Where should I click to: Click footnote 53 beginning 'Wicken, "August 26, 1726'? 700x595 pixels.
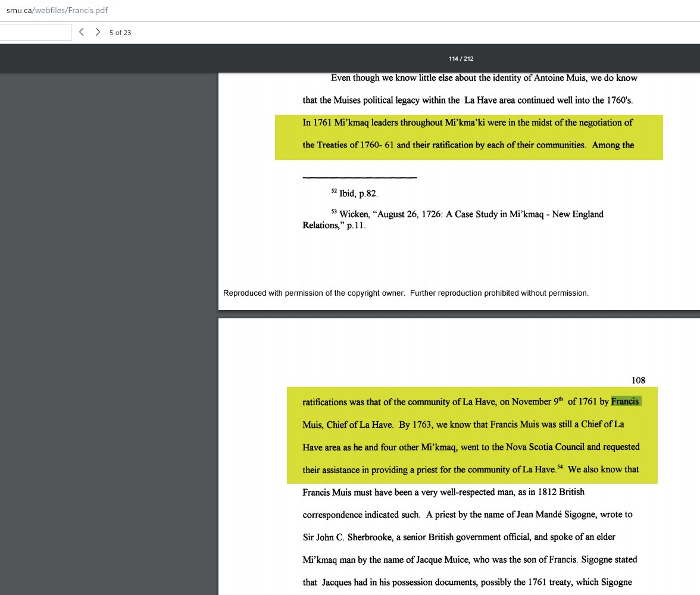coord(453,220)
